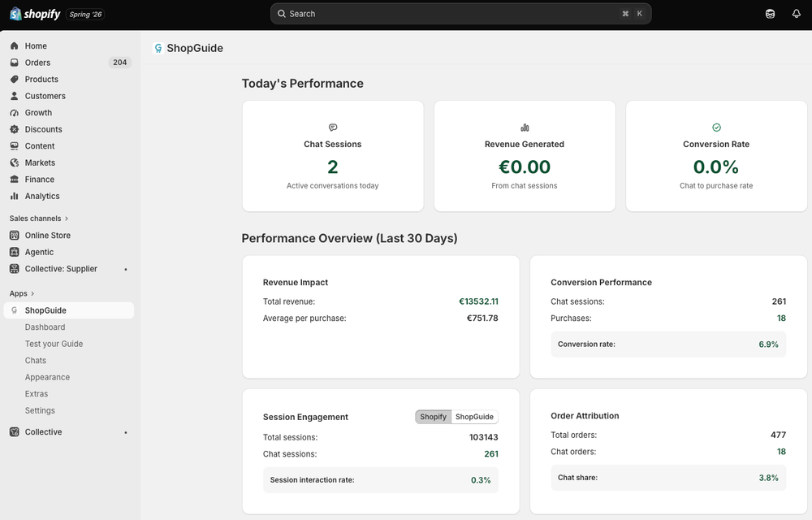Image resolution: width=812 pixels, height=520 pixels.
Task: Click the Agentic channel icon
Action: coord(15,252)
